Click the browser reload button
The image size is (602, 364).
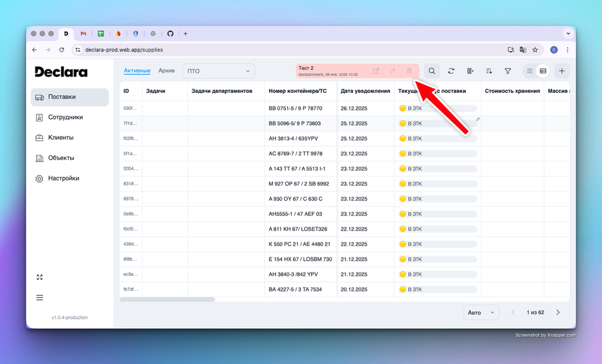(62, 50)
